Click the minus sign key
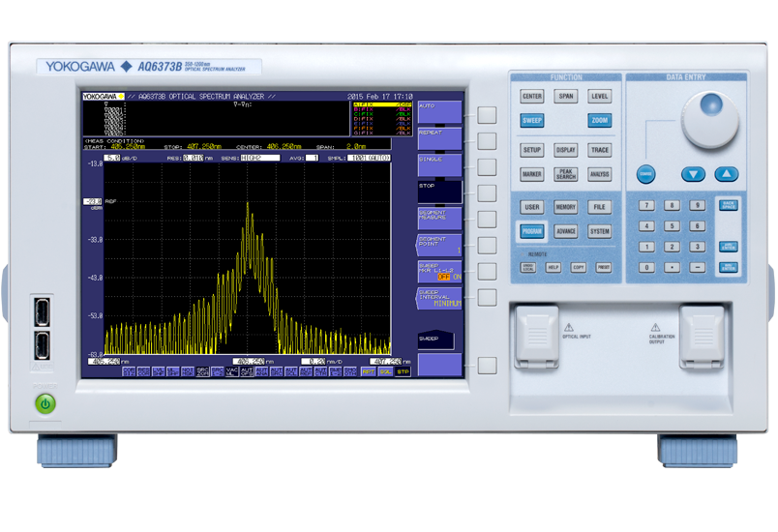Viewport: 778px width, 532px height. [x=697, y=268]
